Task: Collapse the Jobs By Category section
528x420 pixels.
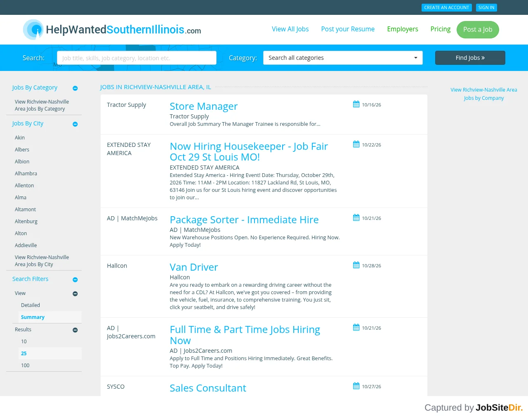Action: tap(75, 88)
